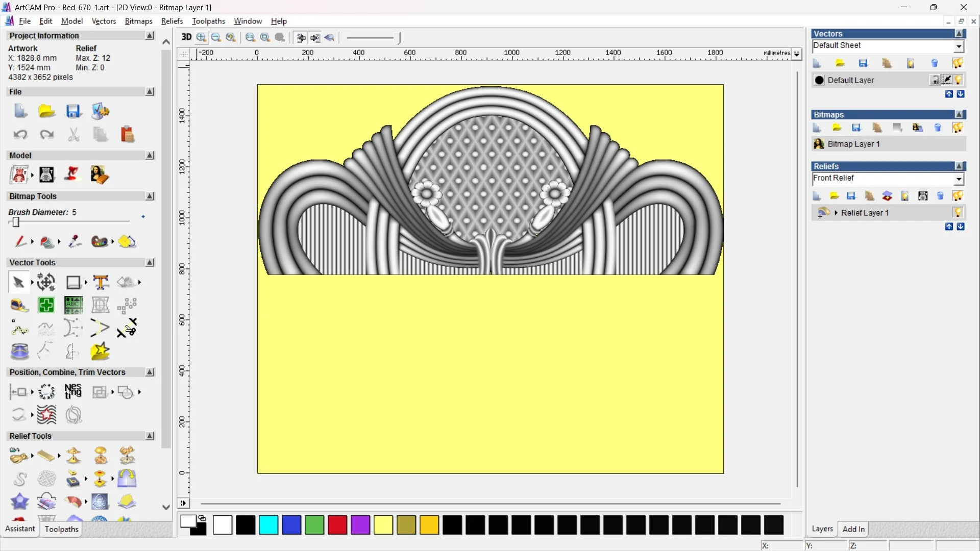Screen dimensions: 980x551
Task: Click the 3D view button
Action: tap(186, 37)
